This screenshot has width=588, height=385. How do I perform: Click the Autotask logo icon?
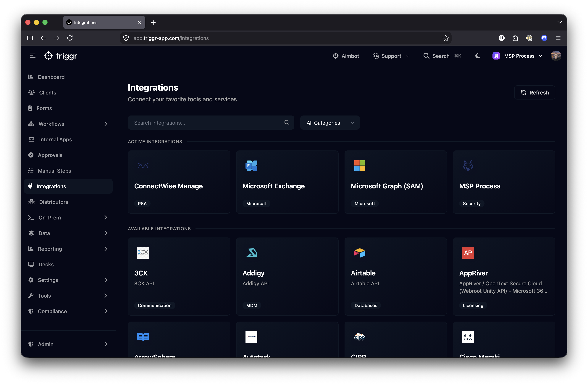(251, 337)
